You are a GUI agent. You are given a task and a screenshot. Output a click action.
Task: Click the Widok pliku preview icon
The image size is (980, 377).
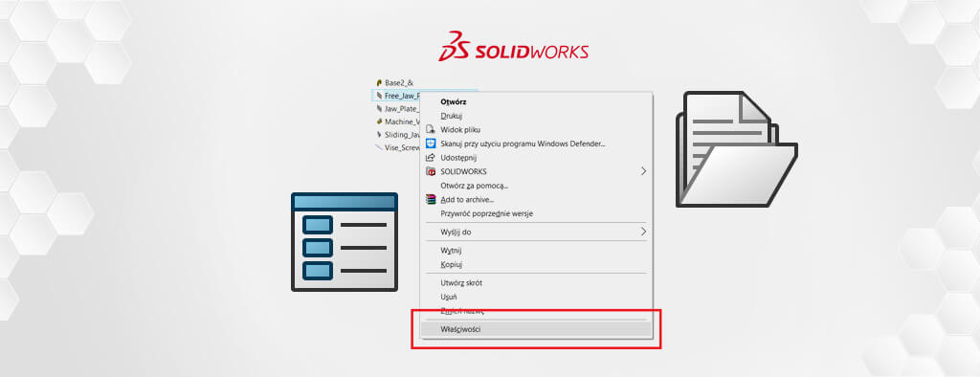coord(430,129)
